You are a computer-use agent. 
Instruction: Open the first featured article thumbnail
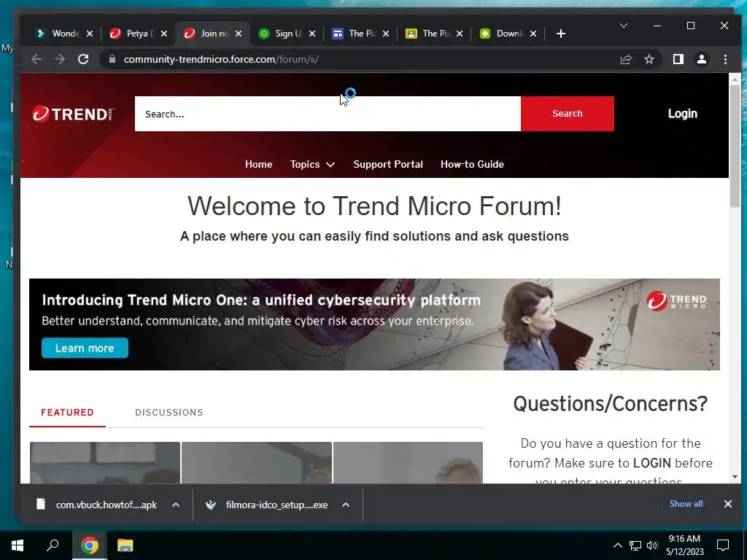click(105, 462)
